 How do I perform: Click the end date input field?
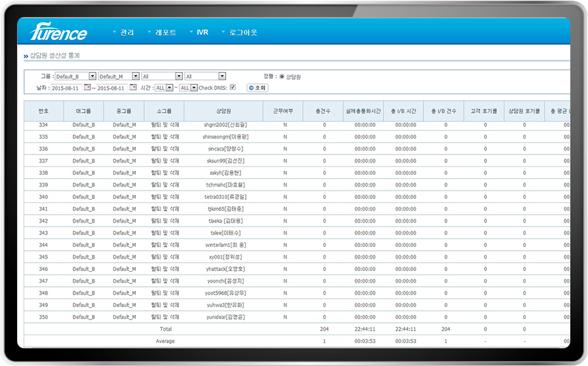[x=111, y=88]
